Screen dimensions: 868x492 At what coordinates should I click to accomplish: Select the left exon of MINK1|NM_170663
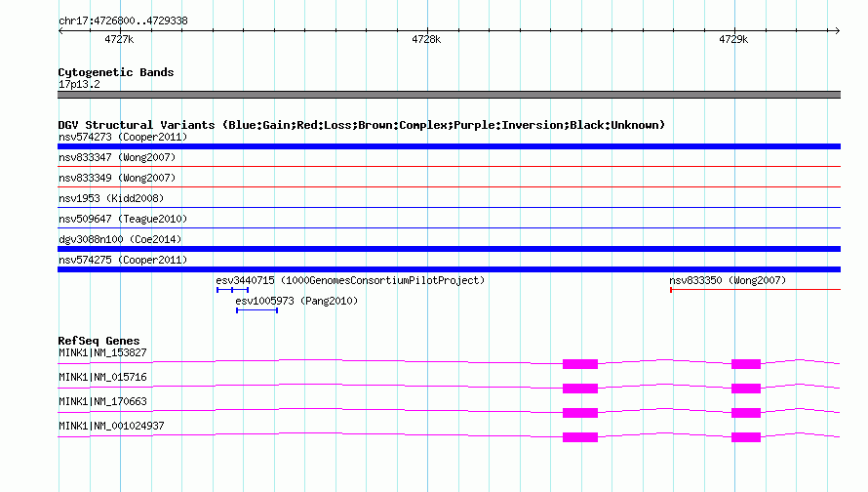pos(580,413)
